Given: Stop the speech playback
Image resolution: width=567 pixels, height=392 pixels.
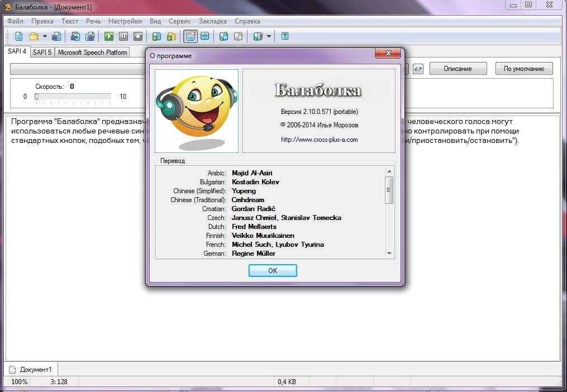Looking at the screenshot, I should [x=138, y=36].
